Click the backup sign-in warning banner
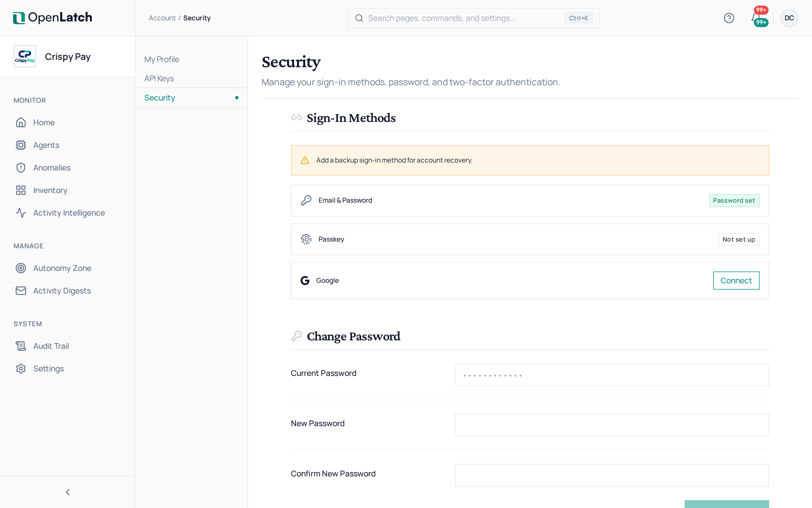This screenshot has width=812, height=508. click(530, 160)
